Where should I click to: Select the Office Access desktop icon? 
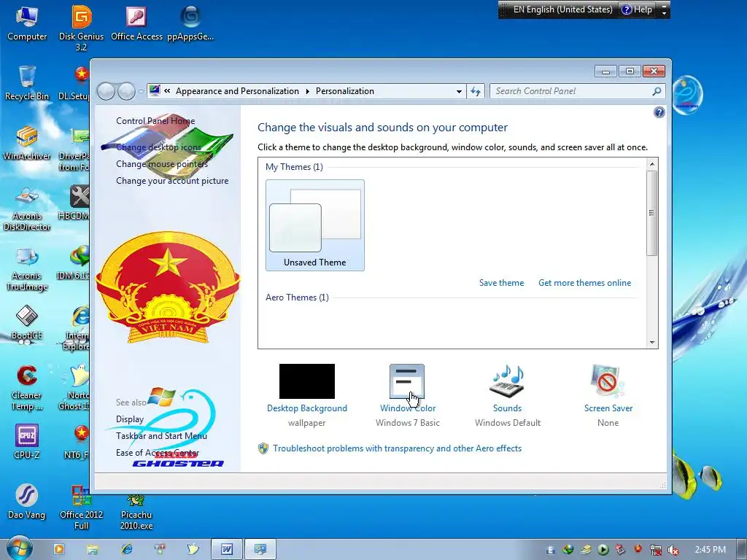(x=136, y=23)
